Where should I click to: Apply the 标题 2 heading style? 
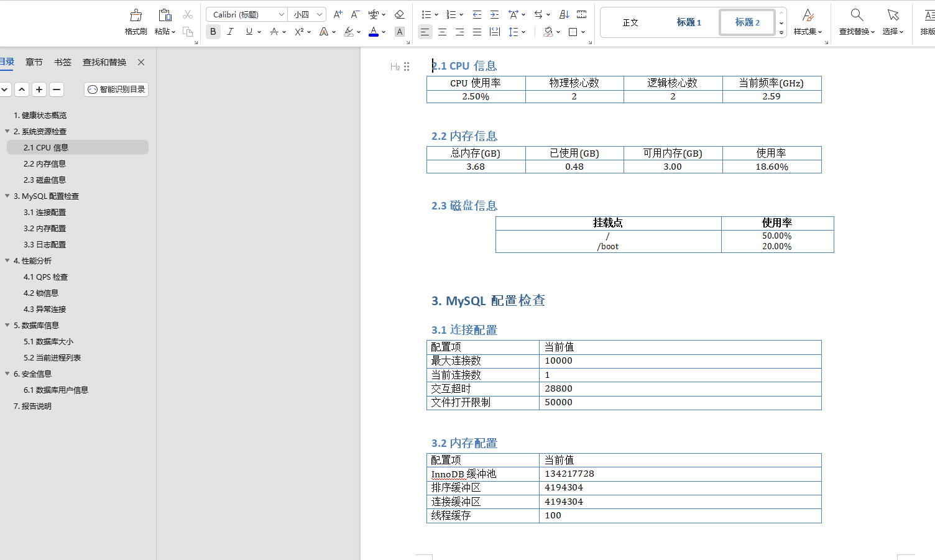(x=747, y=22)
